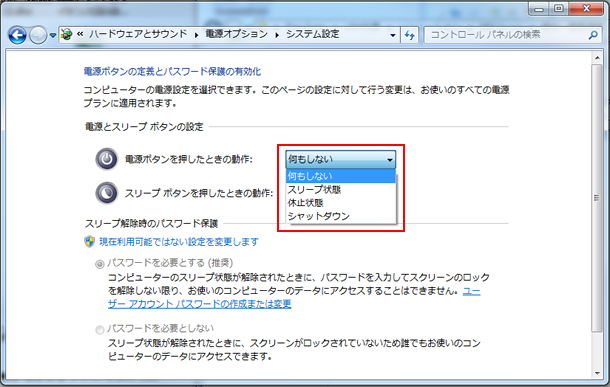Image resolution: width=610 pixels, height=387 pixels.
Task: Open the address bar history dropdown
Action: (x=393, y=35)
